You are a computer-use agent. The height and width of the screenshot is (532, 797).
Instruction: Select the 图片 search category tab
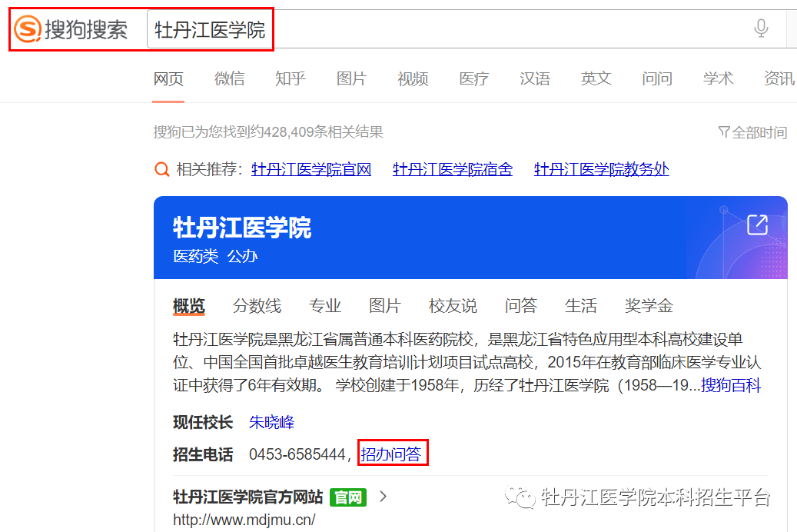351,78
